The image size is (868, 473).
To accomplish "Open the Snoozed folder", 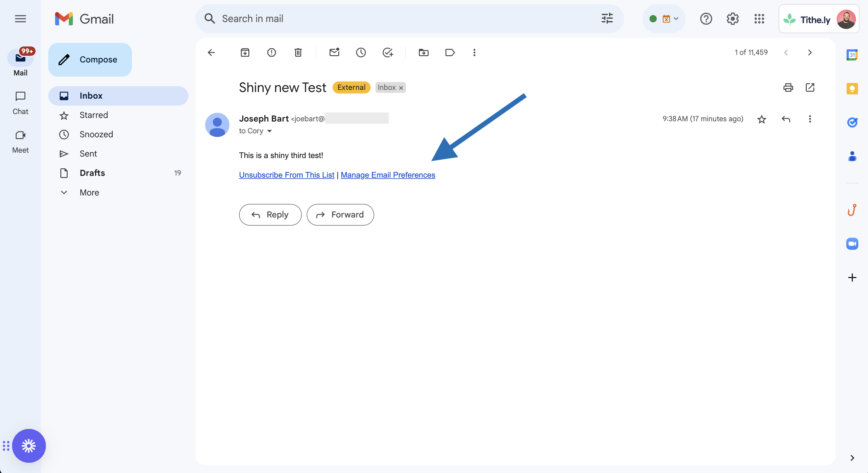I will tap(118, 135).
